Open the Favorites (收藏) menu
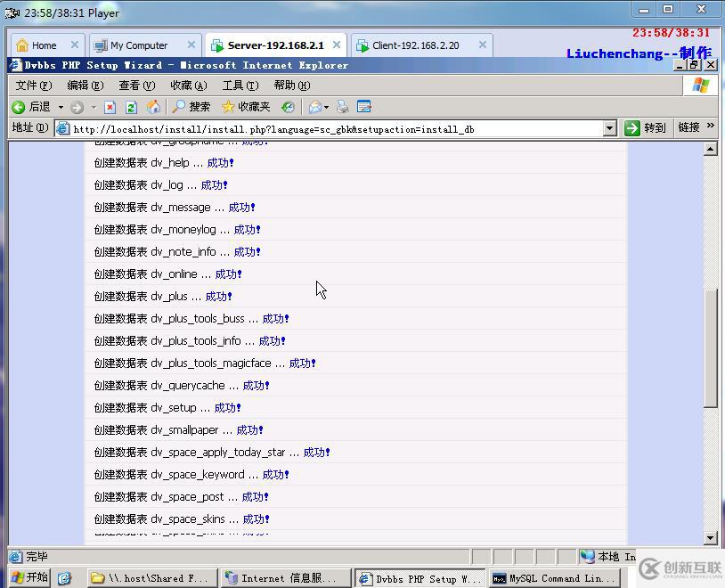Screen dimensions: 725x588 click(189, 86)
